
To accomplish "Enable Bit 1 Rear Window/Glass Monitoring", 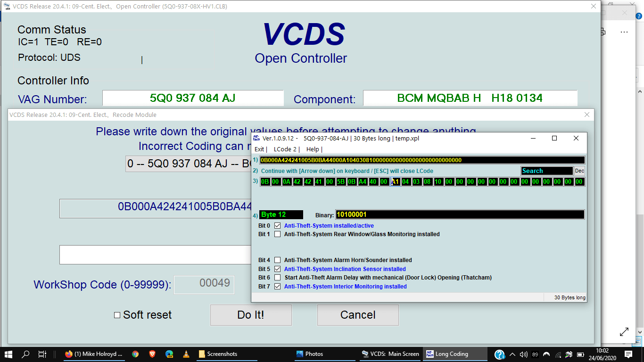I will pos(278,234).
